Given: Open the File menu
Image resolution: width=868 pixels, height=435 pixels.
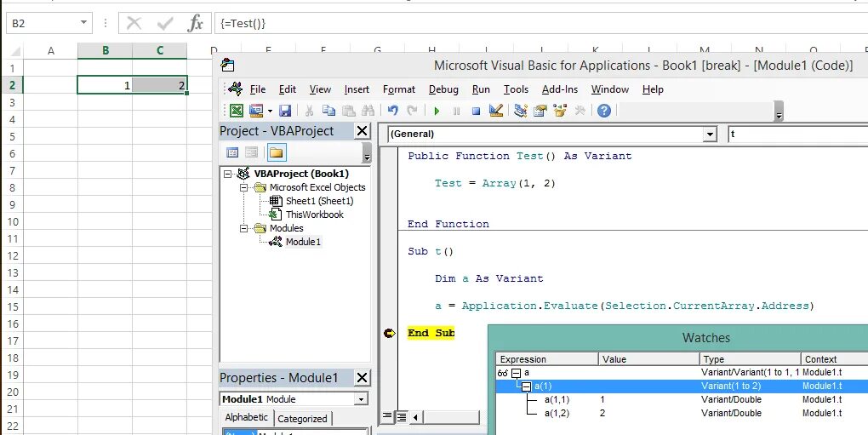Looking at the screenshot, I should [x=257, y=89].
